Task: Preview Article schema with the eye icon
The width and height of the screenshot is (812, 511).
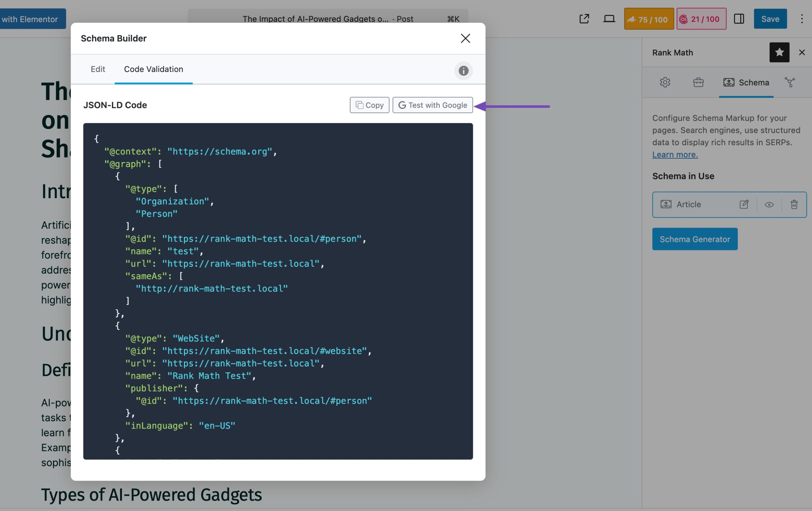Action: pos(769,204)
